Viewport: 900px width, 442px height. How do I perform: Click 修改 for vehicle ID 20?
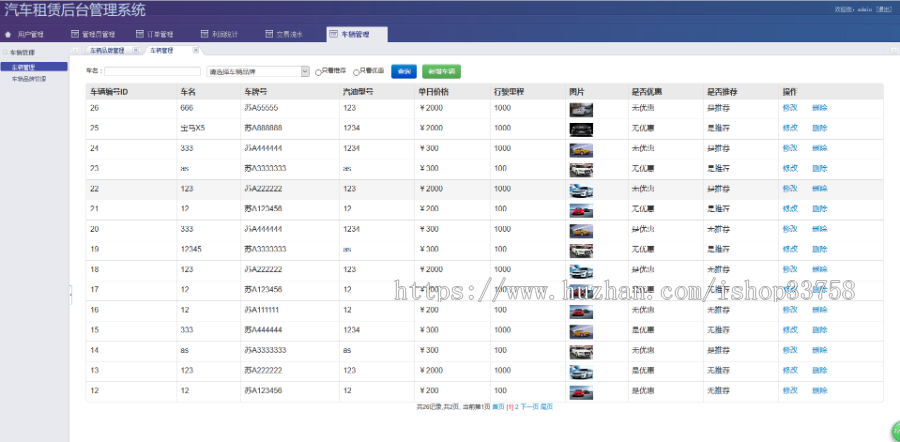pyautogui.click(x=790, y=229)
